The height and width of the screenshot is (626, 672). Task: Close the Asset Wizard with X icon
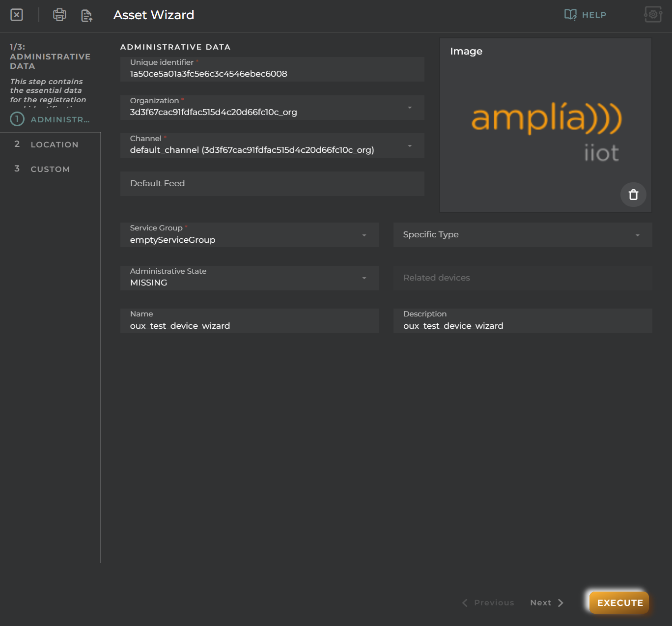point(17,15)
